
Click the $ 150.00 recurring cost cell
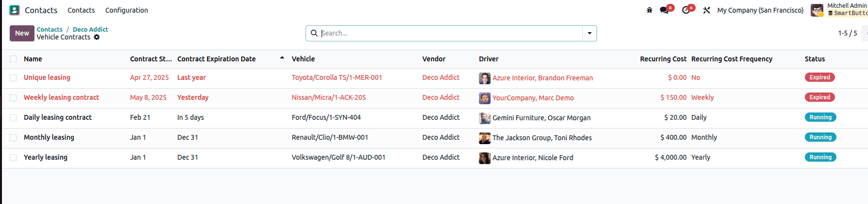coord(674,97)
